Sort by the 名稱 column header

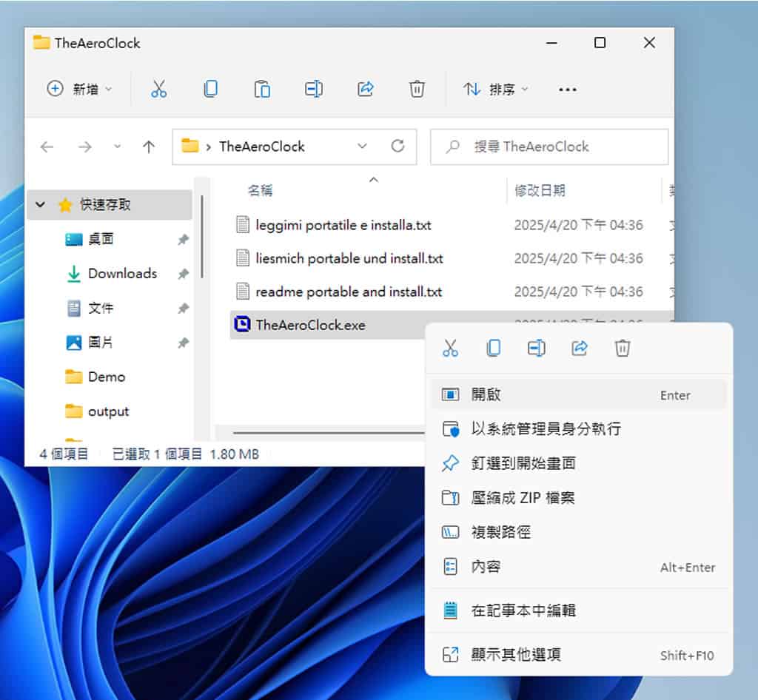260,190
